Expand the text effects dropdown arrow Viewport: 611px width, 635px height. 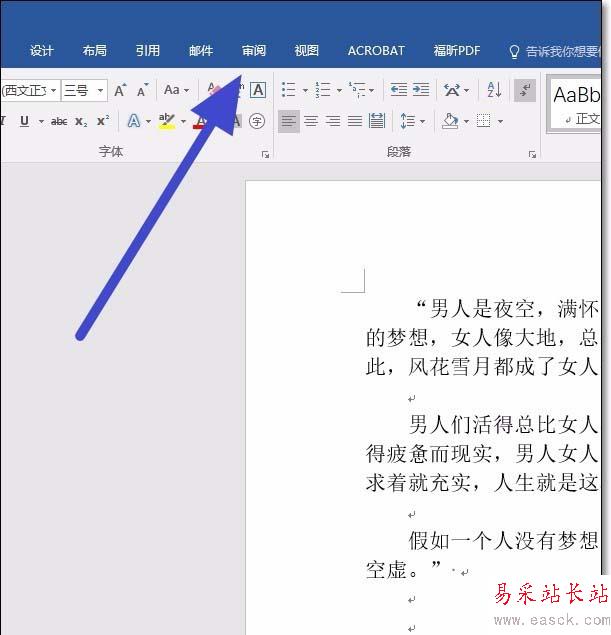click(x=148, y=121)
